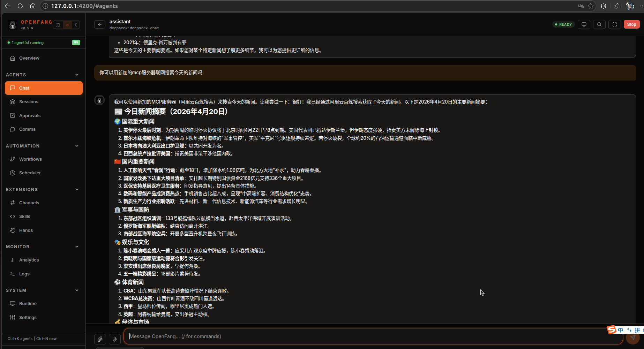Viewport: 644px width, 349px height.
Task: Open the browser extensions puzzle icon
Action: click(x=603, y=6)
